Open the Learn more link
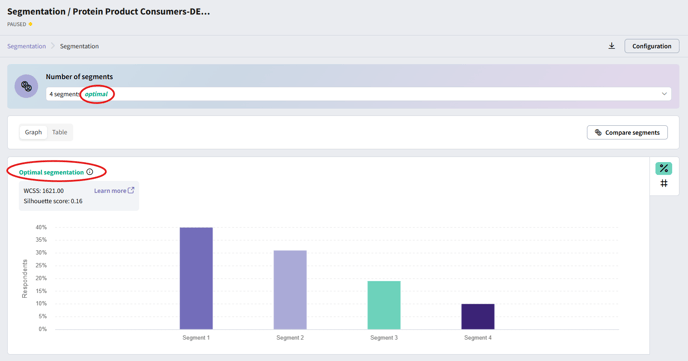Screen dimensions: 688x361 [x=110, y=191]
